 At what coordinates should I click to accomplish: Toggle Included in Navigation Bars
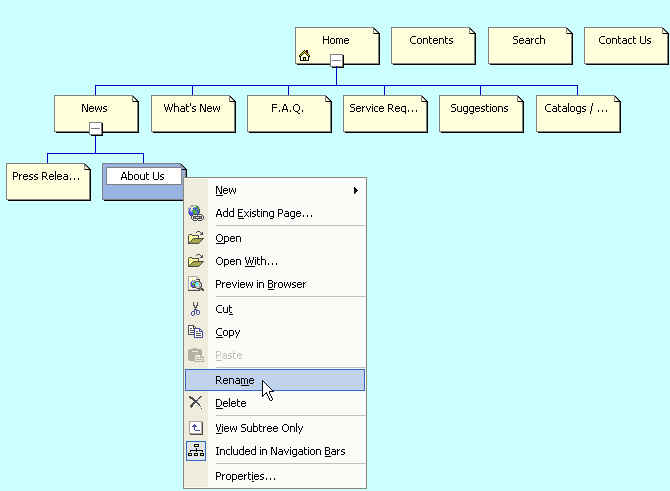[x=279, y=451]
